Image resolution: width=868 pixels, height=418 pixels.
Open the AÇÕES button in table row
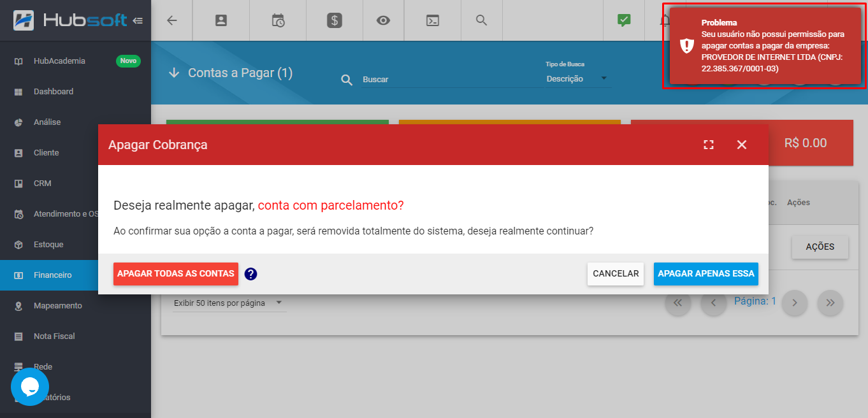[x=820, y=247]
